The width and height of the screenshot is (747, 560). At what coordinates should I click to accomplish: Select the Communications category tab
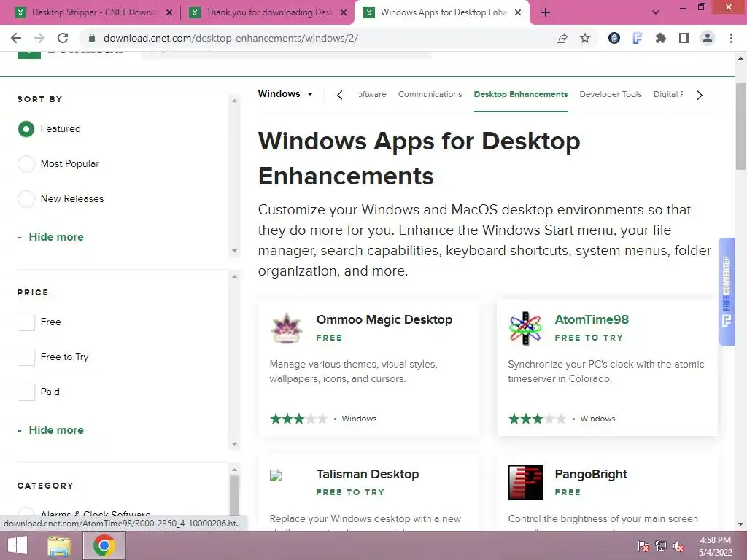pyautogui.click(x=430, y=94)
